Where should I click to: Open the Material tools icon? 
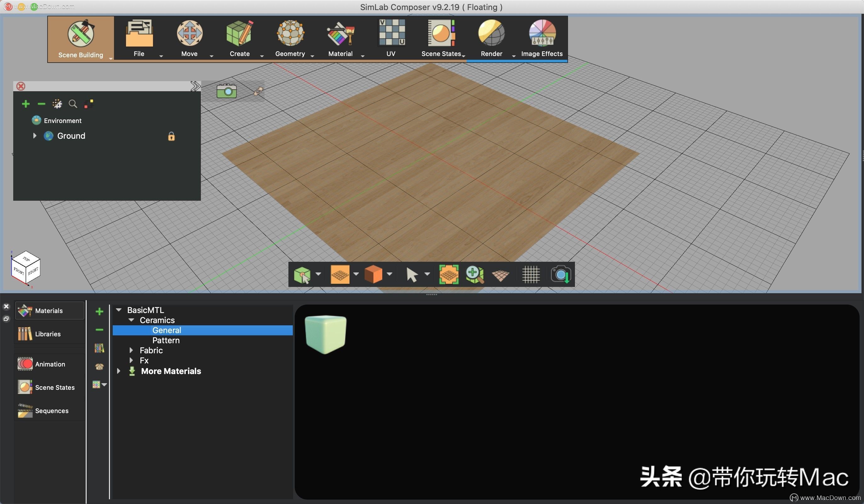pos(340,33)
